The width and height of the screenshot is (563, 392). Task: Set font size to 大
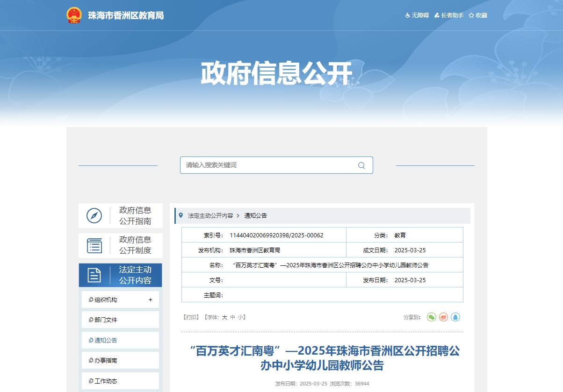[x=224, y=317]
